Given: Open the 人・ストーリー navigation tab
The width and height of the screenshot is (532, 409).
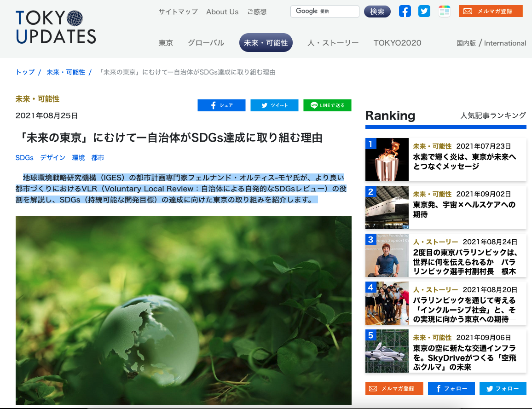Looking at the screenshot, I should (333, 43).
